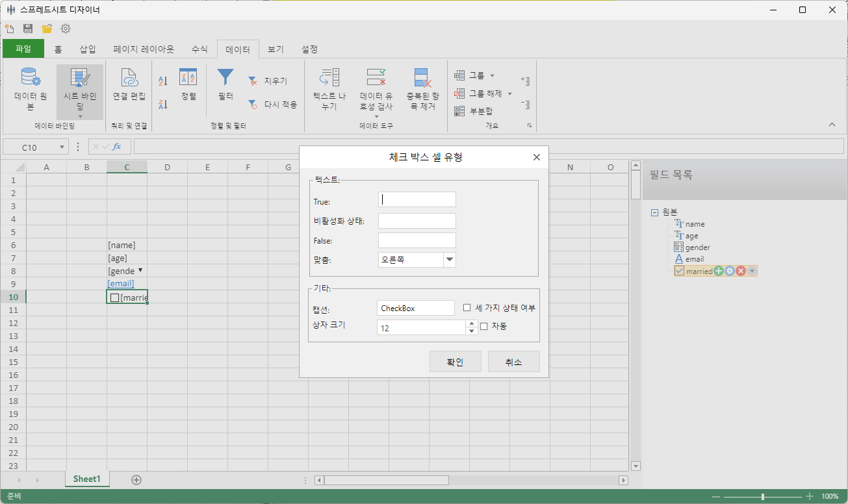Viewport: 848px width, 504px height.
Task: Click the horizontal scrollbar thumb
Action: [387, 480]
